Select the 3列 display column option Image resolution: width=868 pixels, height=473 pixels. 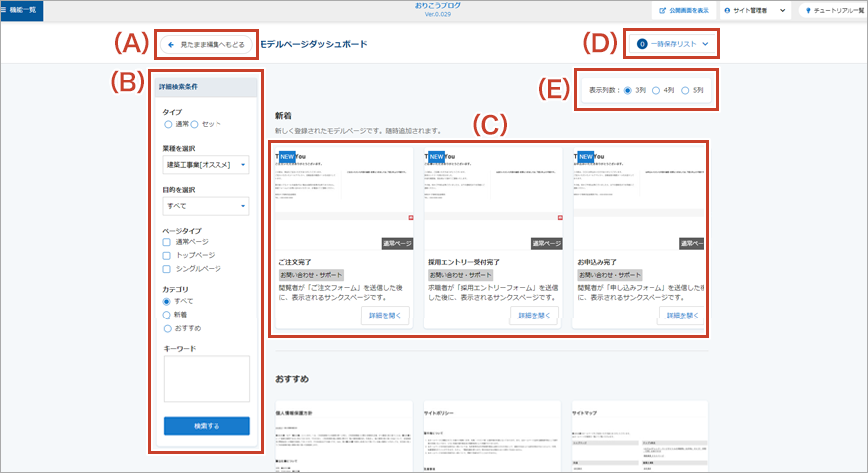tap(628, 90)
